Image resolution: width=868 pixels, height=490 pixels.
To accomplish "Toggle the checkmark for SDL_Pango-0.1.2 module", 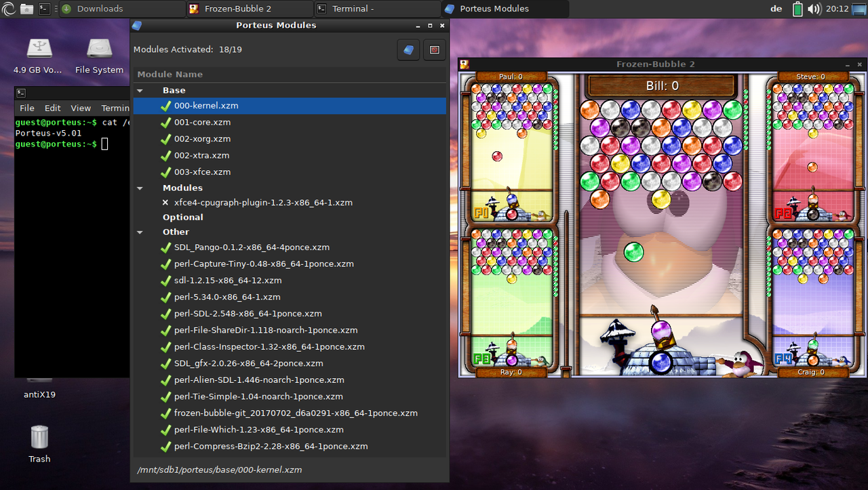I will (165, 247).
